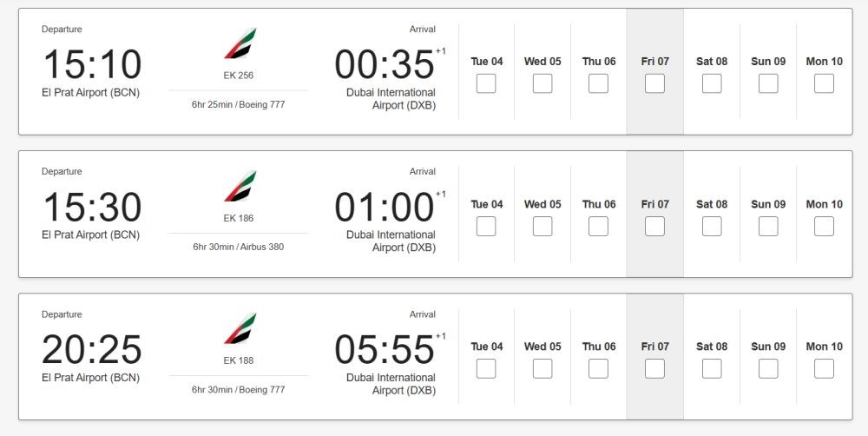
Task: Click the Emirates logo above EK 186
Action: (240, 186)
